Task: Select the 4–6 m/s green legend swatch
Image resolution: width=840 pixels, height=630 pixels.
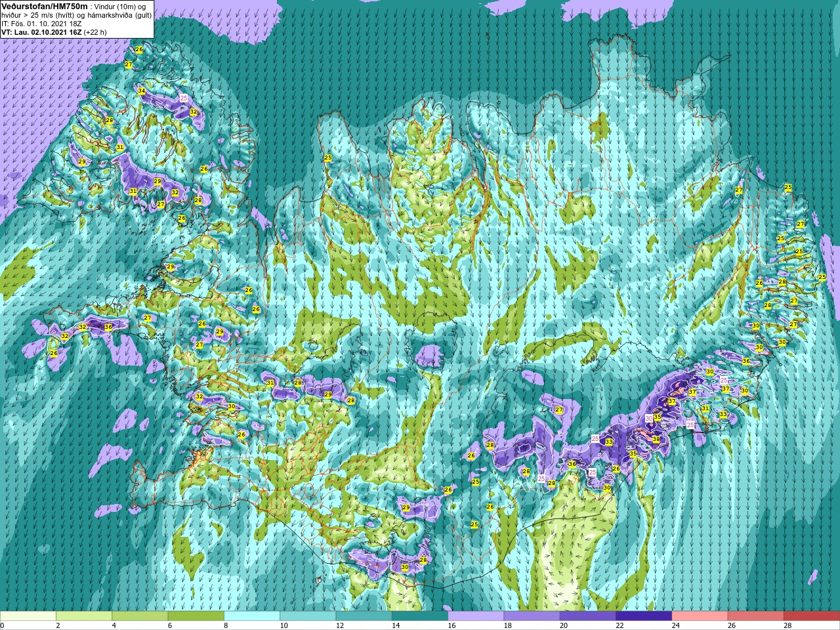Action: pos(140,616)
